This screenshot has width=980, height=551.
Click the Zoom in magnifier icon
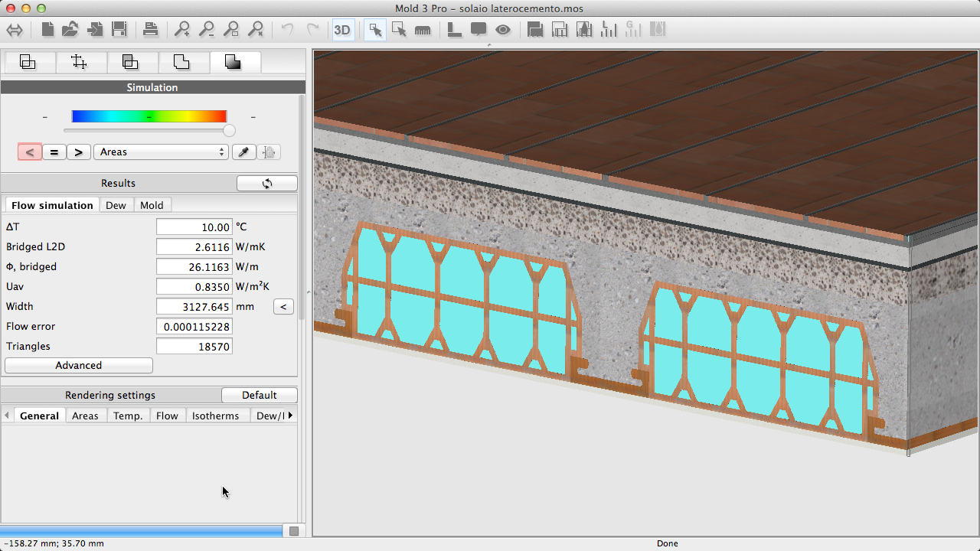coord(182,30)
